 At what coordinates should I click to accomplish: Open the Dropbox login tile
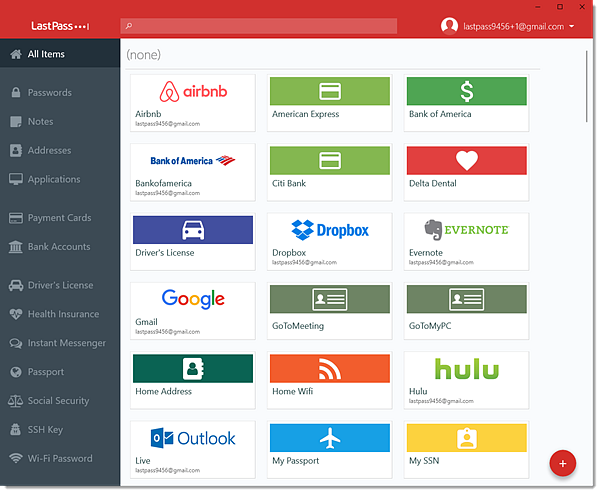pos(329,241)
